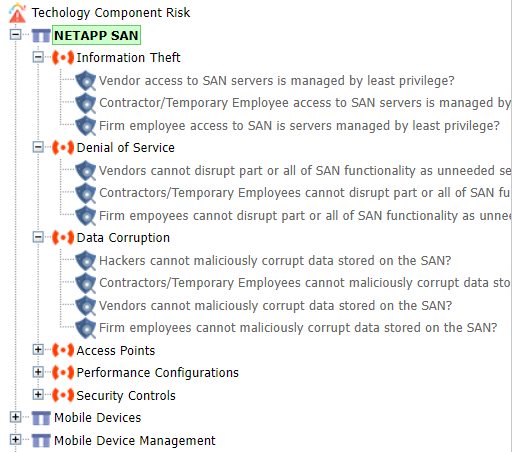
Task: Click the Techology Component Risk warning icon
Action: [x=17, y=13]
